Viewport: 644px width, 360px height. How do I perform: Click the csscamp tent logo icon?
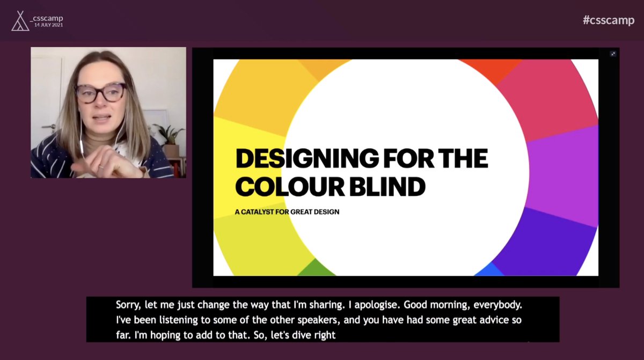click(20, 20)
